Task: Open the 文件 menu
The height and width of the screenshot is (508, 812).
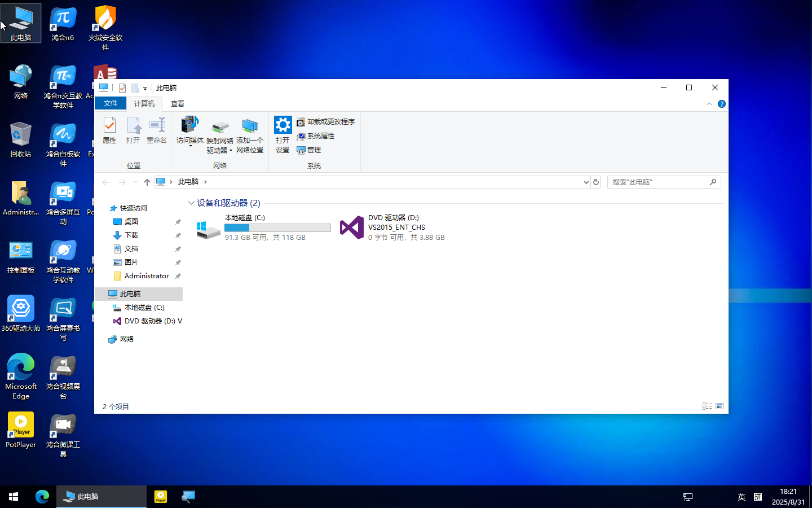Action: [x=111, y=103]
